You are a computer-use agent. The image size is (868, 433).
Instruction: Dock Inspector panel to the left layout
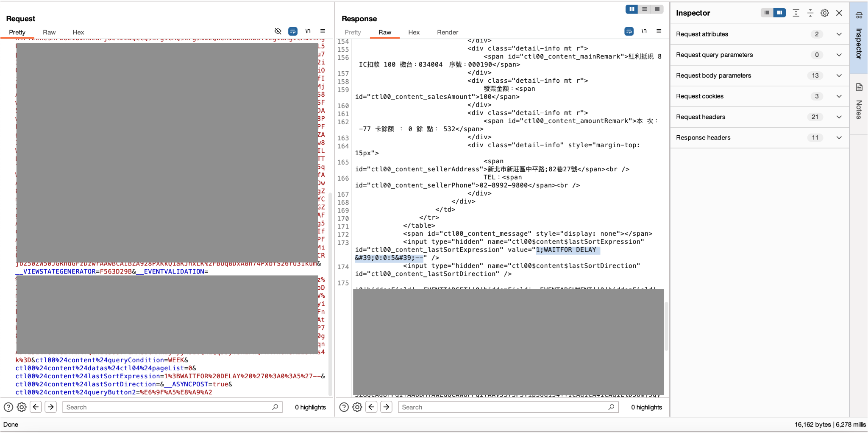pyautogui.click(x=767, y=13)
